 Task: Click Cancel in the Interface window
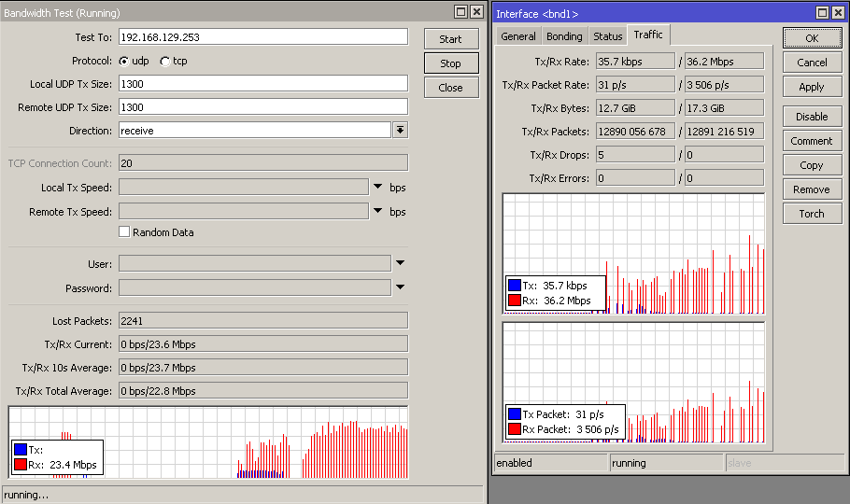coord(812,63)
